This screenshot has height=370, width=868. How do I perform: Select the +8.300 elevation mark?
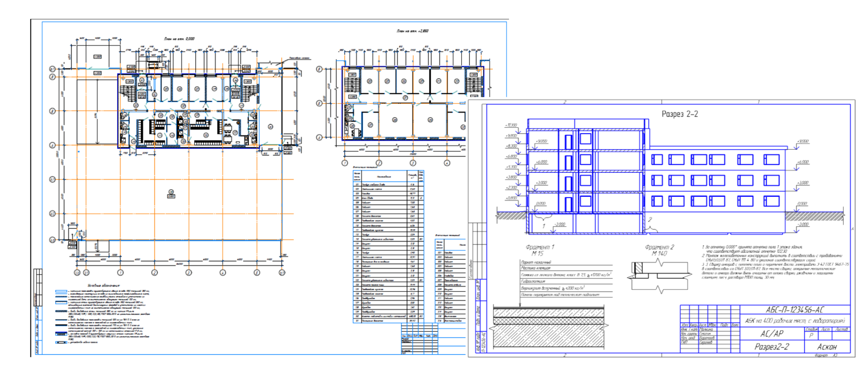pyautogui.click(x=511, y=146)
